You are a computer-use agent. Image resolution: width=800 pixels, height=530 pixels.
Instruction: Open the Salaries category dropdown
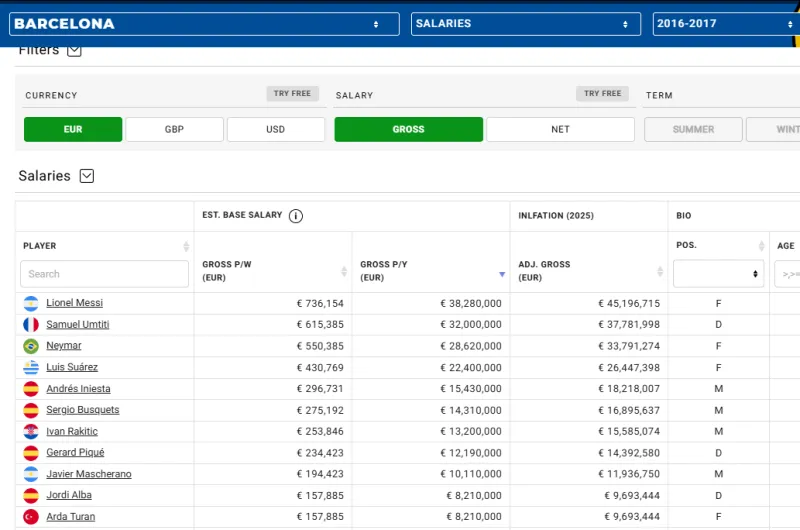[526, 24]
